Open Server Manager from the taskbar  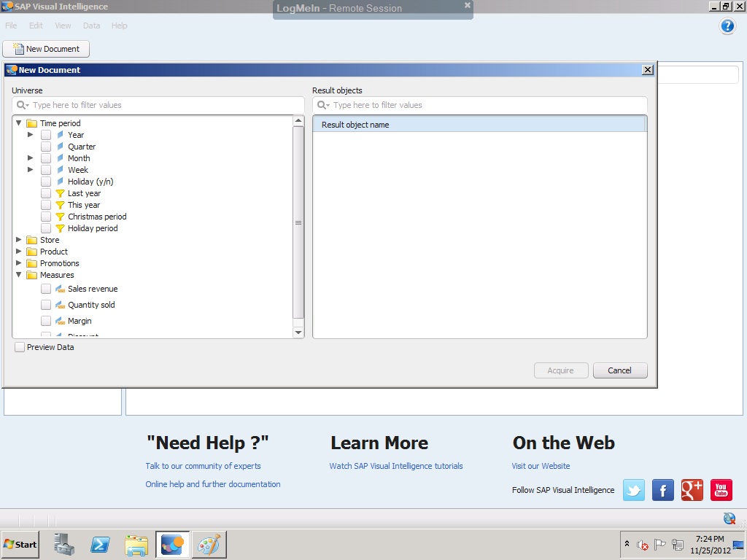coord(64,544)
